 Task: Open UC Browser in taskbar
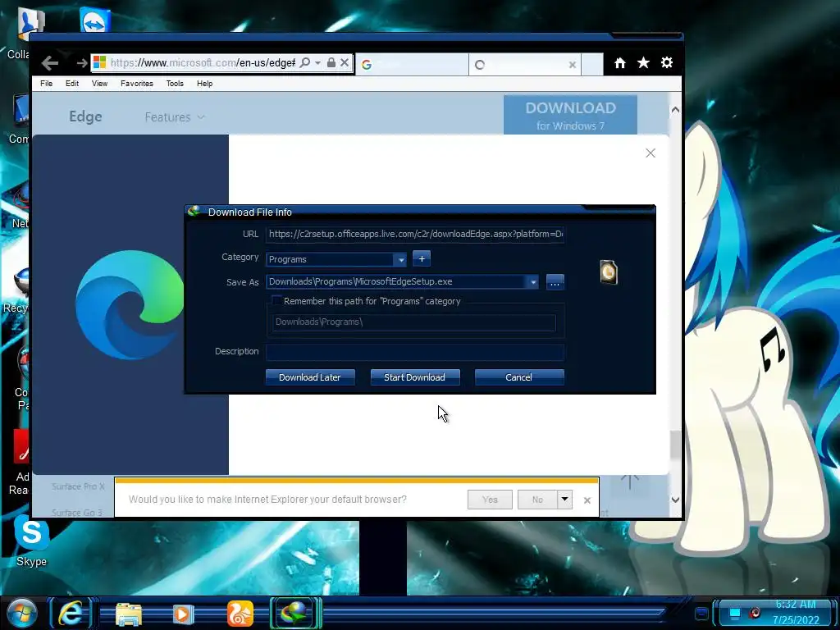240,614
